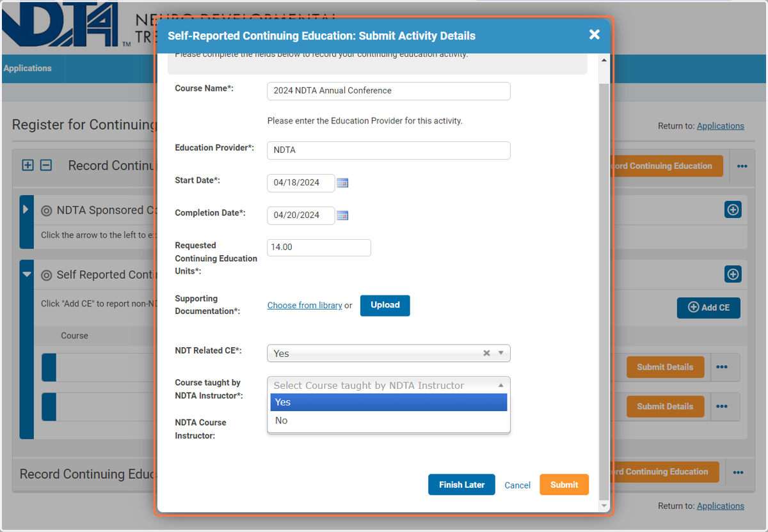This screenshot has width=768, height=532.
Task: Select No in the instructor dropdown list
Action: click(x=388, y=420)
